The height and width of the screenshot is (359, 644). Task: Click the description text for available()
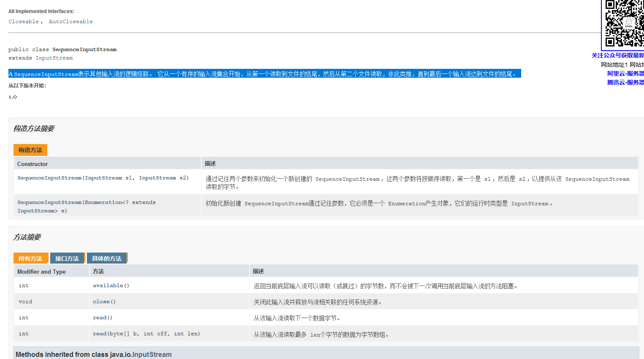point(387,286)
